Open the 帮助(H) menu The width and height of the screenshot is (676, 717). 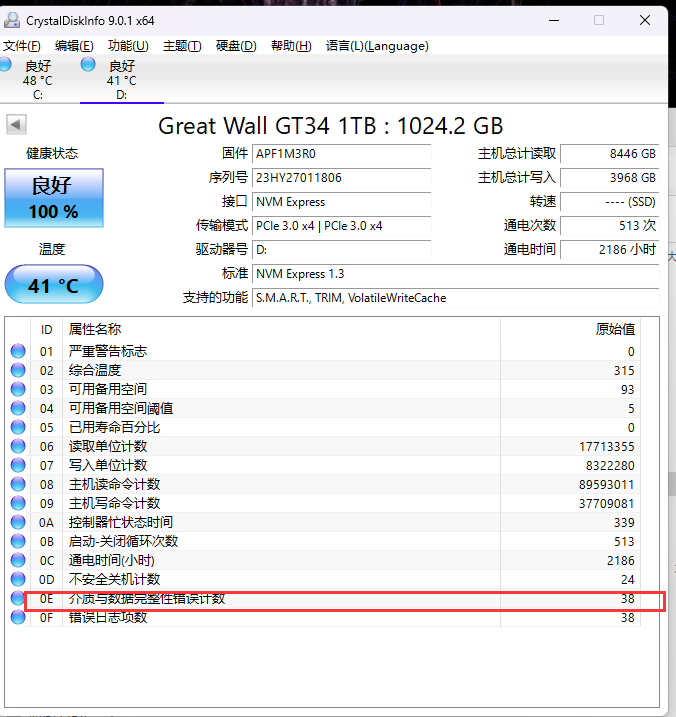coord(291,46)
